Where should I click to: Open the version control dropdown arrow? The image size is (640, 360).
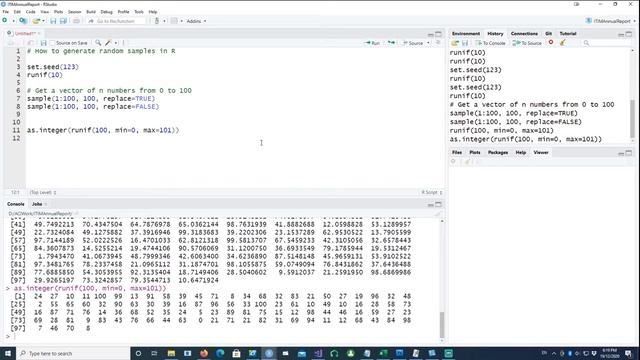(x=164, y=21)
